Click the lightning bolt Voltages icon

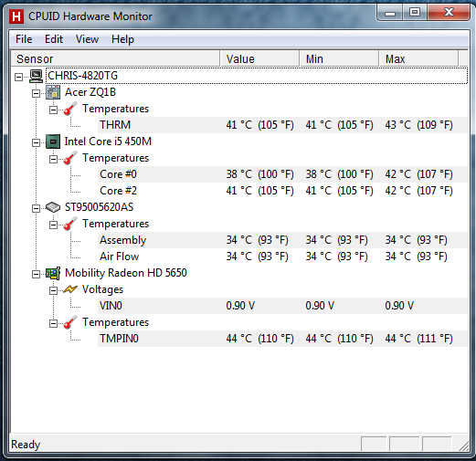point(70,289)
